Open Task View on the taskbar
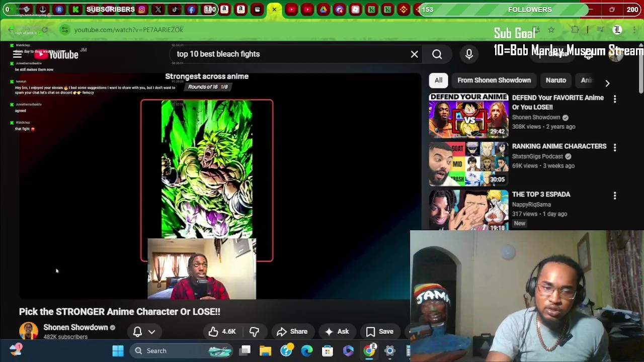 [x=245, y=350]
